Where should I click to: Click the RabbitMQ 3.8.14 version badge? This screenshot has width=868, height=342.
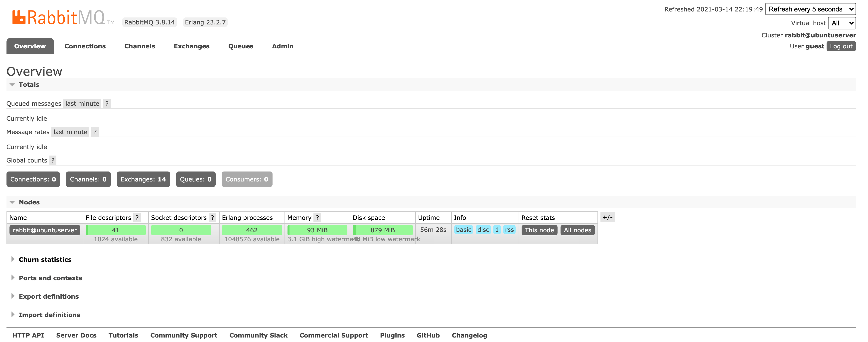pos(149,22)
